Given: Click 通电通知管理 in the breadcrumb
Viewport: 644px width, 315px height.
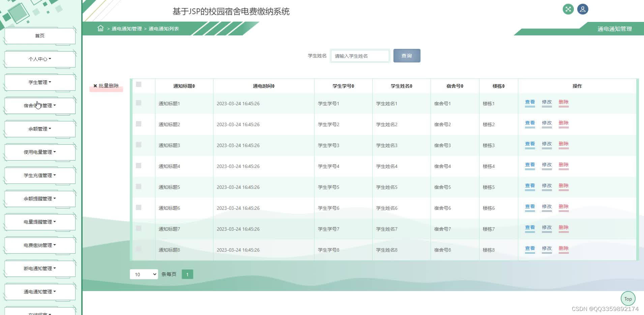Looking at the screenshot, I should tap(127, 29).
